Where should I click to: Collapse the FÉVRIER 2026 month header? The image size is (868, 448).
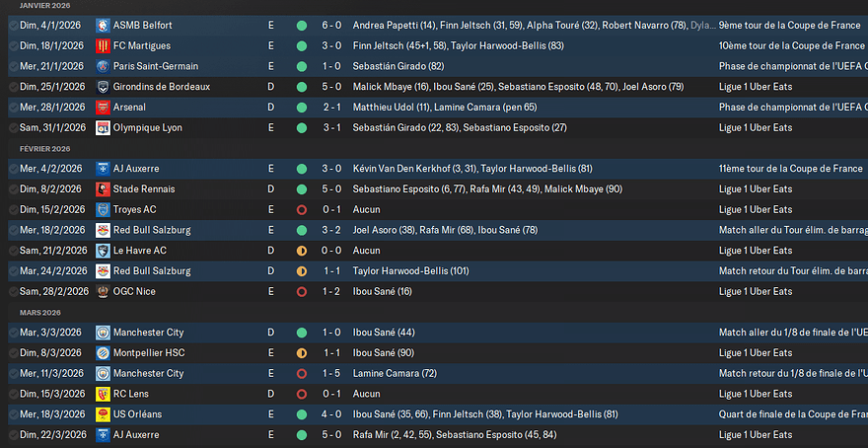[44, 149]
